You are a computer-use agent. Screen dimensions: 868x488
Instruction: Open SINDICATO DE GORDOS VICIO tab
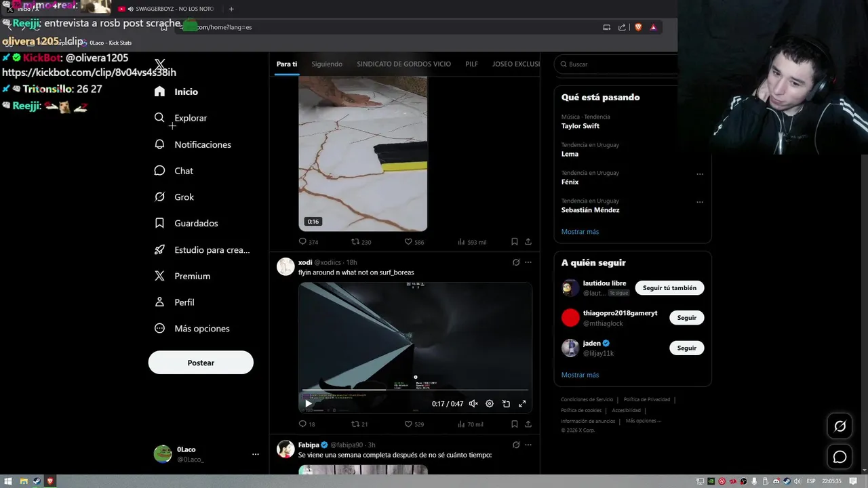click(x=403, y=64)
